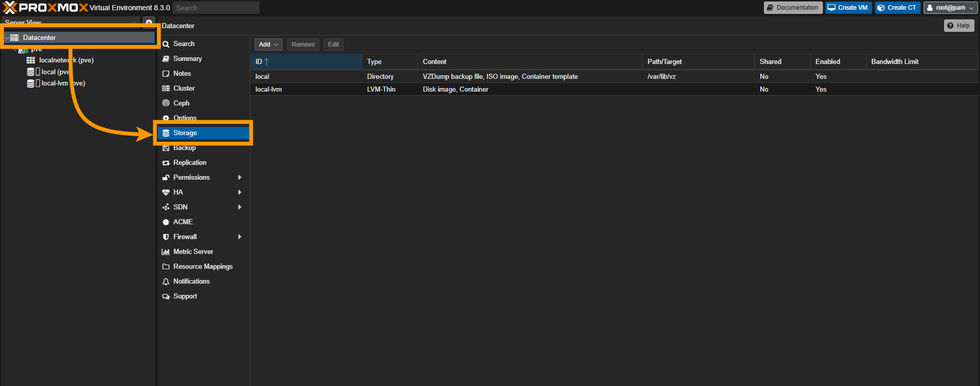Click the Permissions unlock icon
Image resolution: width=980 pixels, height=386 pixels.
pos(166,178)
